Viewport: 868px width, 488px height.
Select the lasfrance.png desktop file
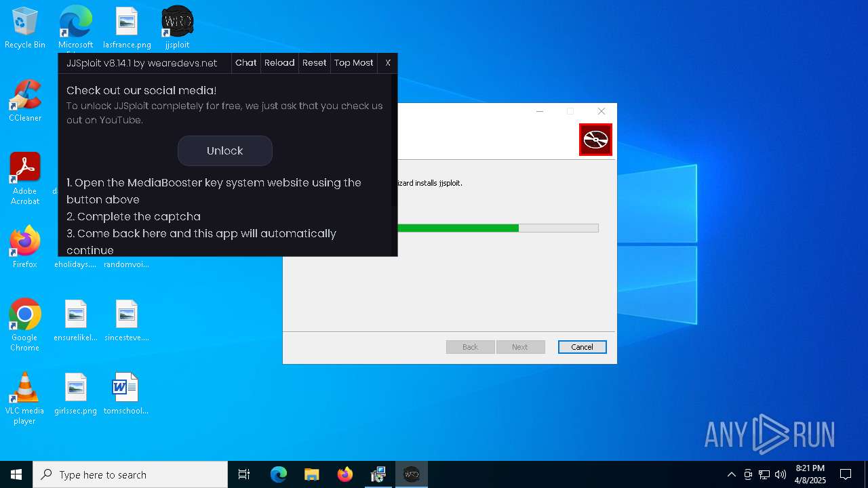point(127,28)
